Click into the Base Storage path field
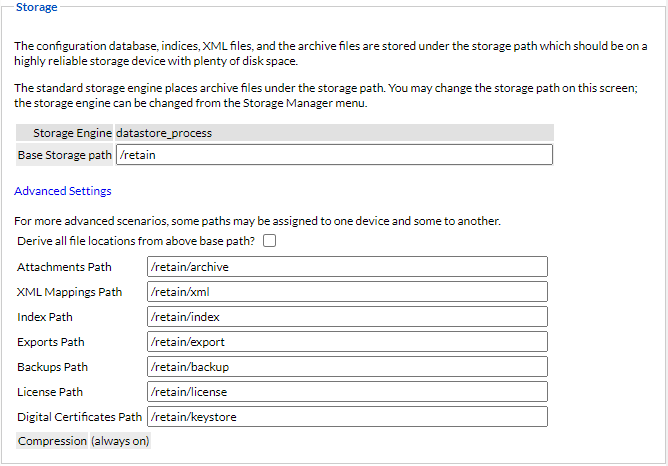The image size is (668, 466). (334, 155)
